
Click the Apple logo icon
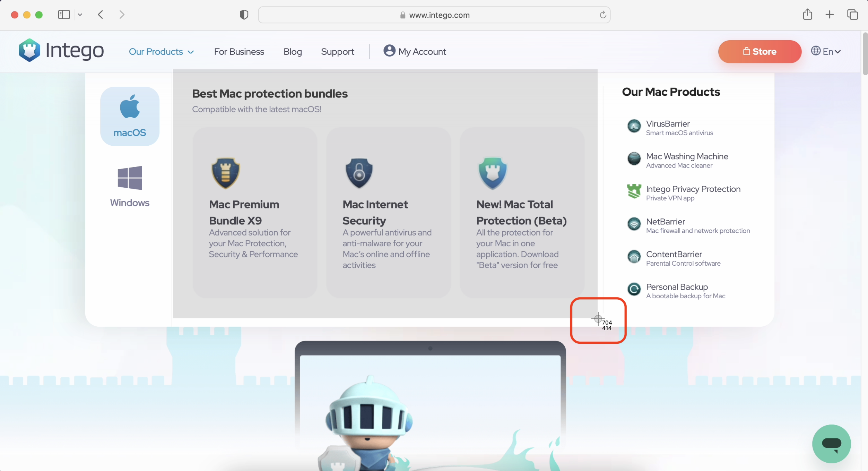pyautogui.click(x=130, y=106)
